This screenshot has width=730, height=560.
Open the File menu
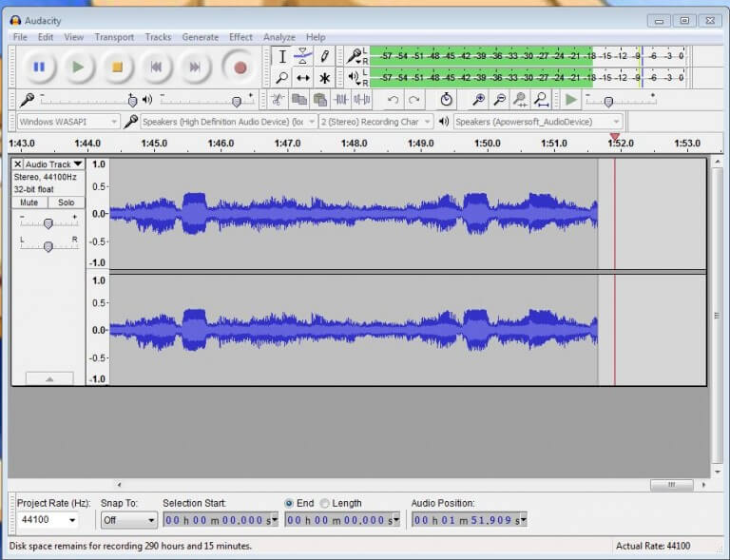20,37
